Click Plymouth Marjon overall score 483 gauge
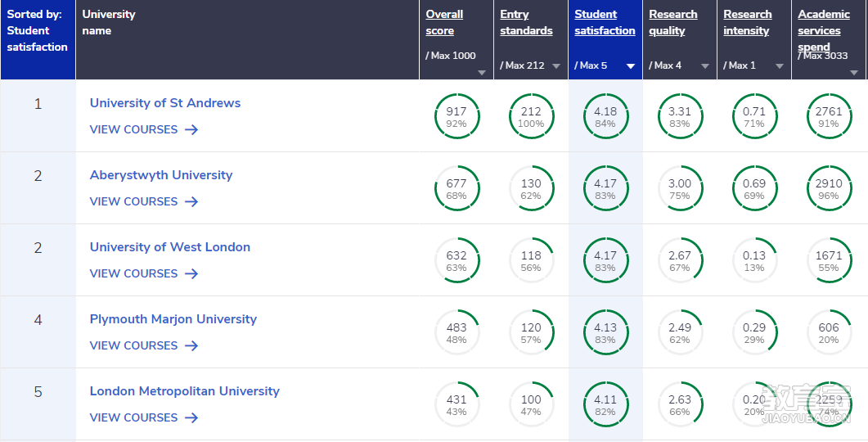This screenshot has height=442, width=868. coord(456,332)
